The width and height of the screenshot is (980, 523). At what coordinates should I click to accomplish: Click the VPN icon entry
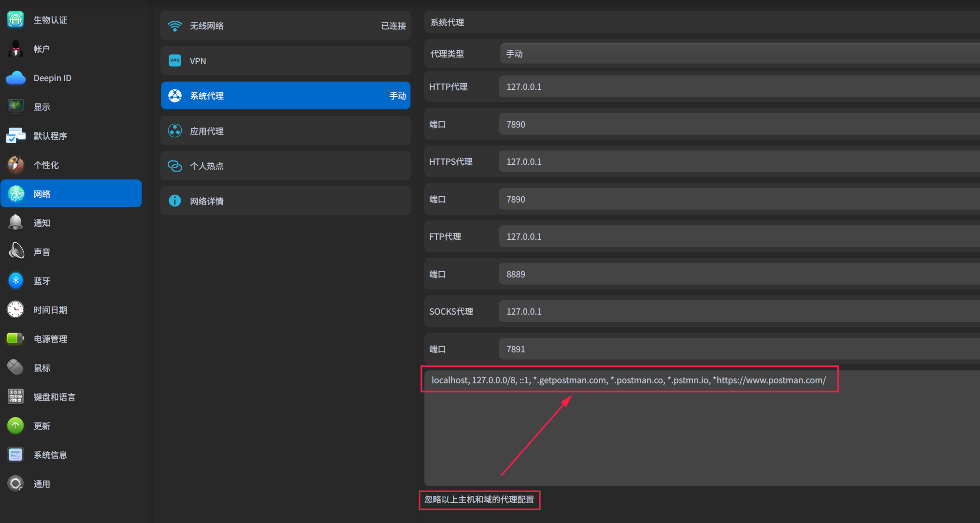point(175,61)
